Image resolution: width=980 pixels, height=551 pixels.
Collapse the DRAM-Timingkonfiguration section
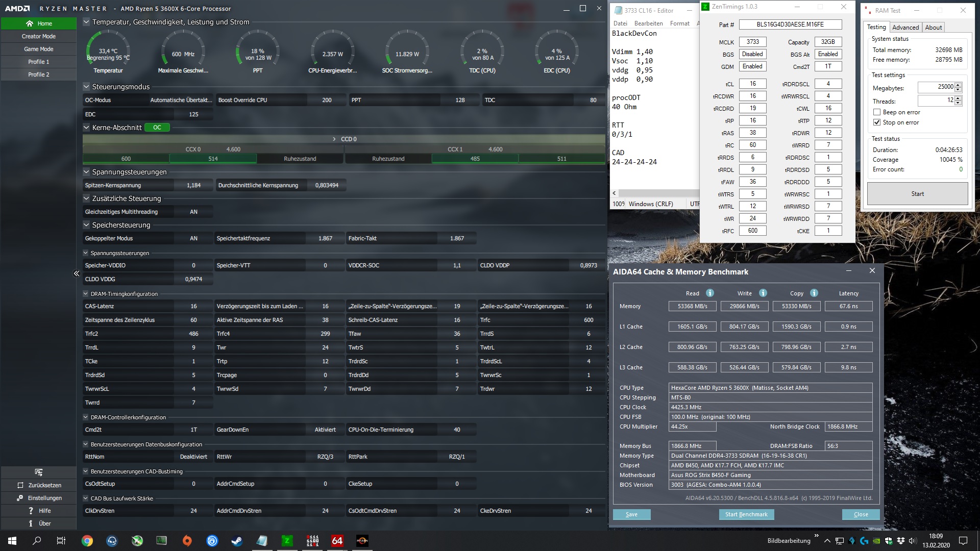coord(86,294)
